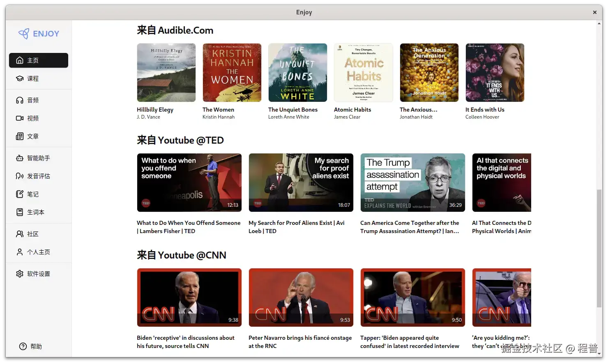Play Trump assassination attempt TED video
This screenshot has width=608, height=364.
tap(413, 183)
